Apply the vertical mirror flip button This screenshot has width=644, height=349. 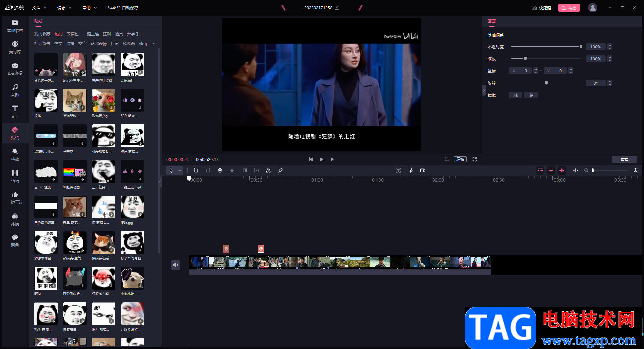531,95
